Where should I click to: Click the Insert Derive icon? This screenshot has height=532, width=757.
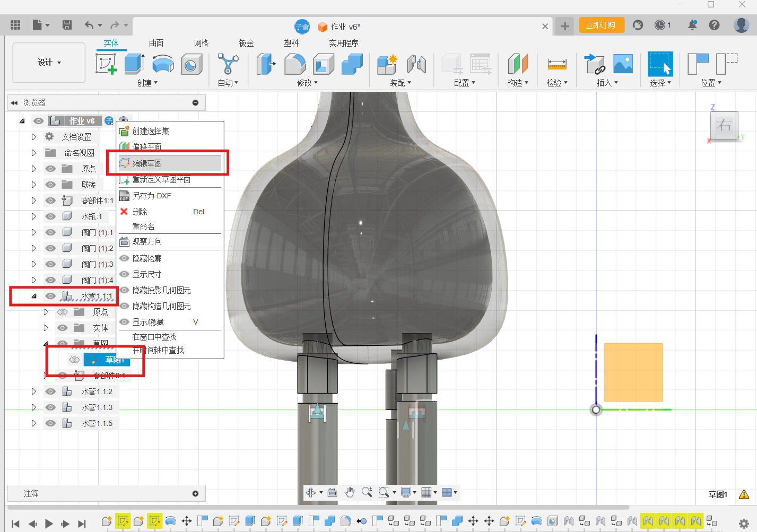coord(595,64)
